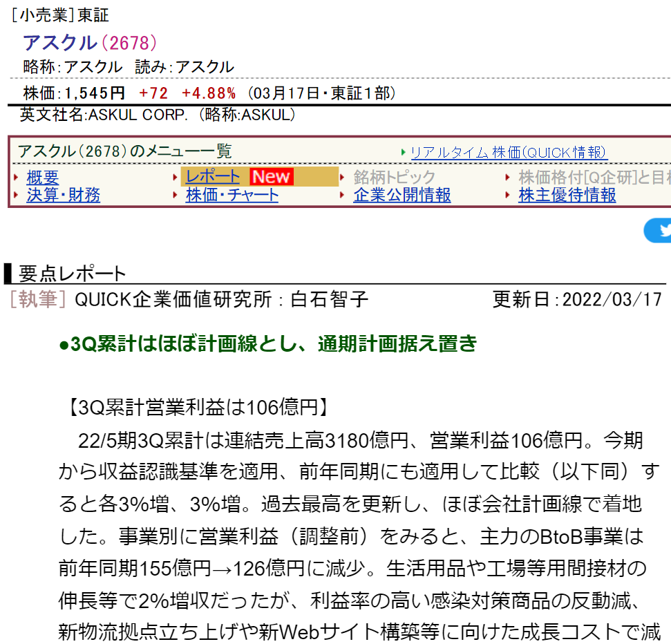Click the [小売業] 東証 category label
The image size is (671, 644).
click(59, 15)
